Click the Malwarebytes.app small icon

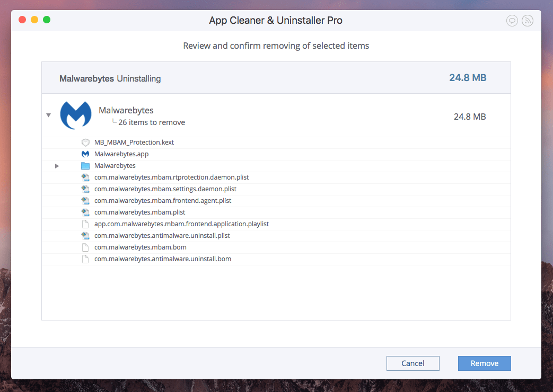pyautogui.click(x=85, y=154)
